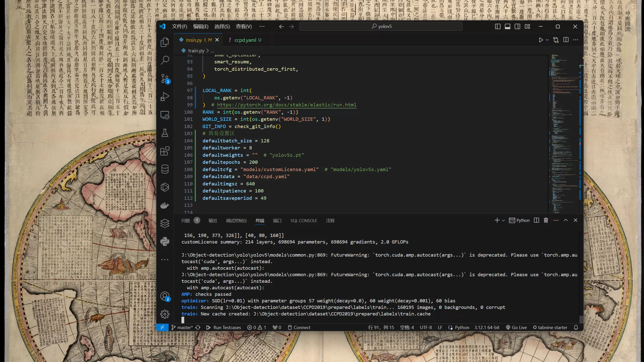Open the 编辑(E) menu

pyautogui.click(x=201, y=26)
